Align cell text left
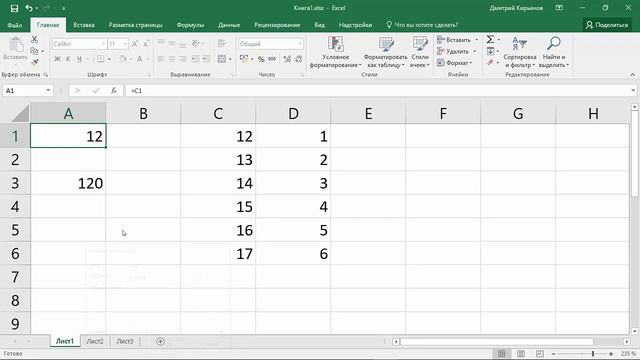The height and width of the screenshot is (360, 640). [161, 59]
